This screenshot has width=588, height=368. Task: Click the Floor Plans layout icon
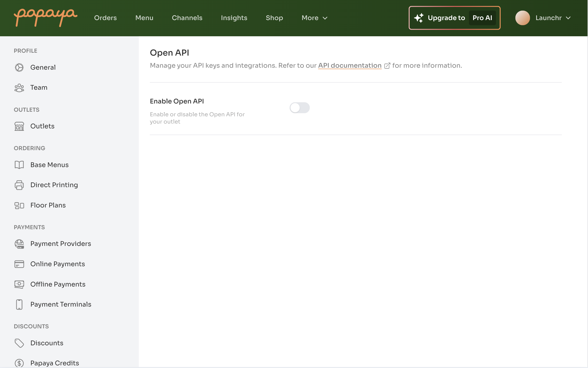tap(19, 206)
